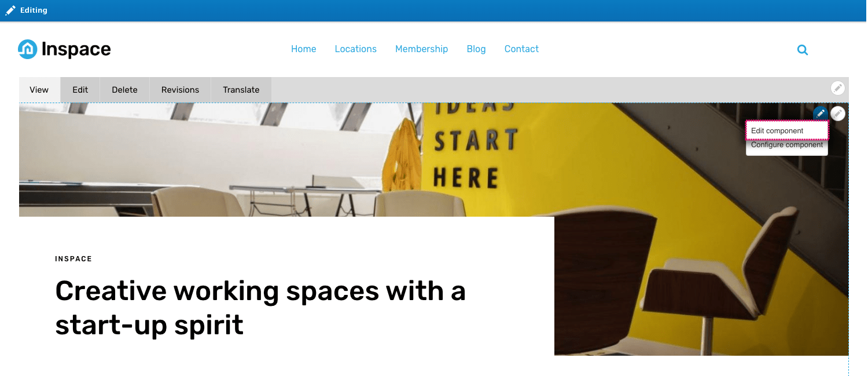Visit the Membership page link
Viewport: 868px width, 376px height.
click(x=422, y=49)
